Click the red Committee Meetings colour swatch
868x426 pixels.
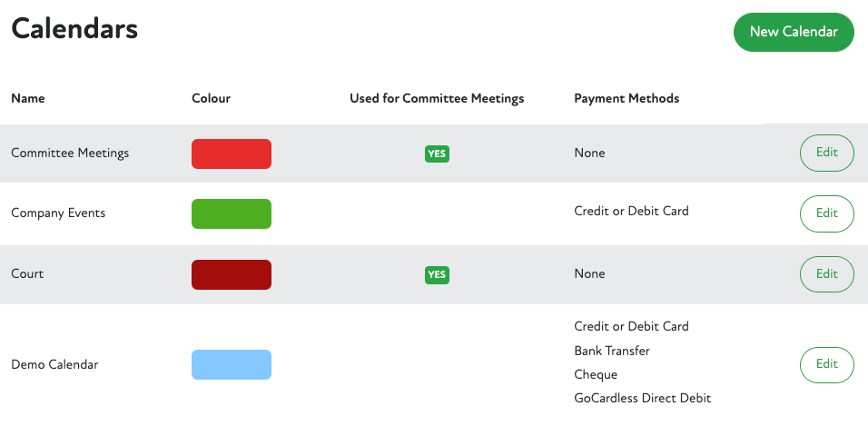(232, 154)
